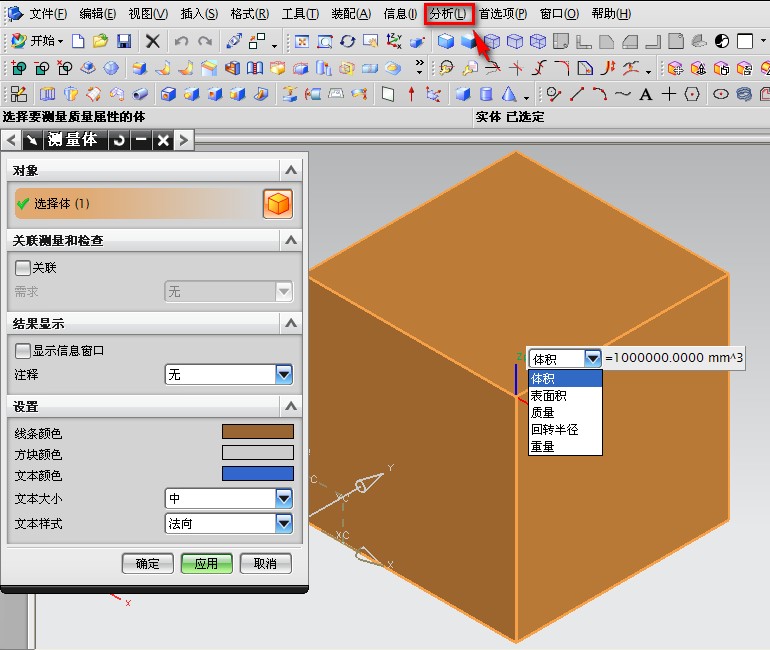770x650 pixels.
Task: Select the Text 'A' curve tool
Action: click(646, 94)
